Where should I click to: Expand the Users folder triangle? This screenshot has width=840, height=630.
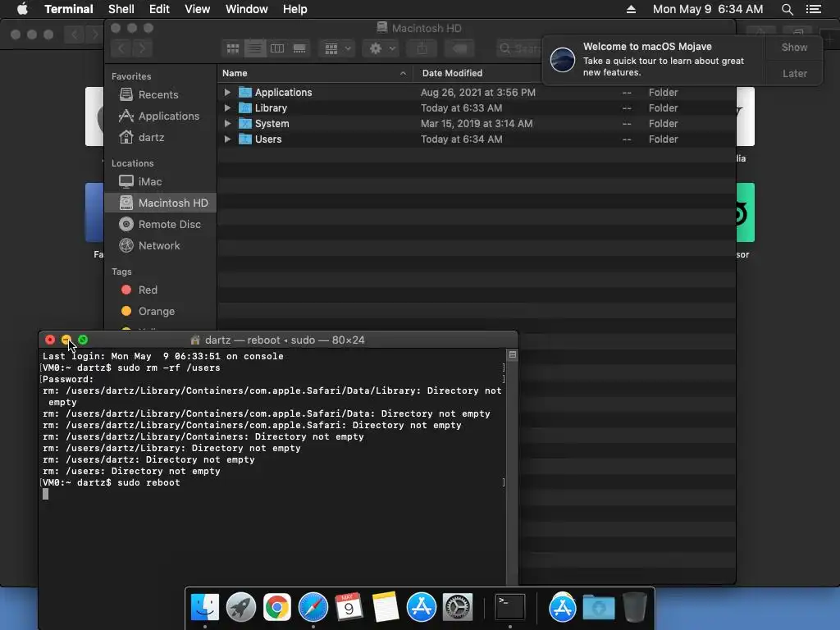tap(227, 139)
